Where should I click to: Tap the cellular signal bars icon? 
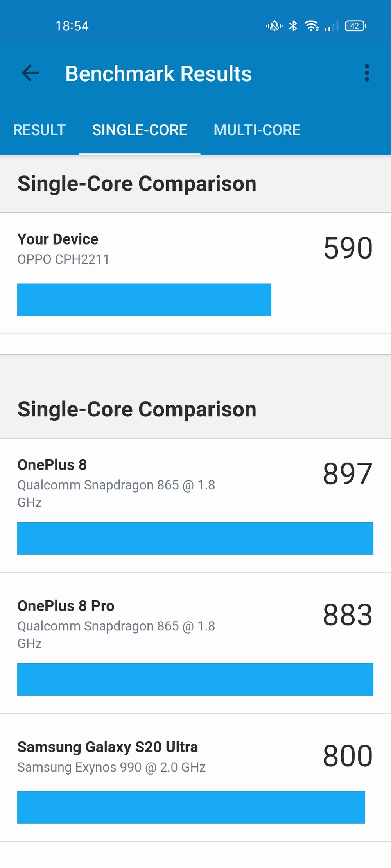[x=331, y=26]
